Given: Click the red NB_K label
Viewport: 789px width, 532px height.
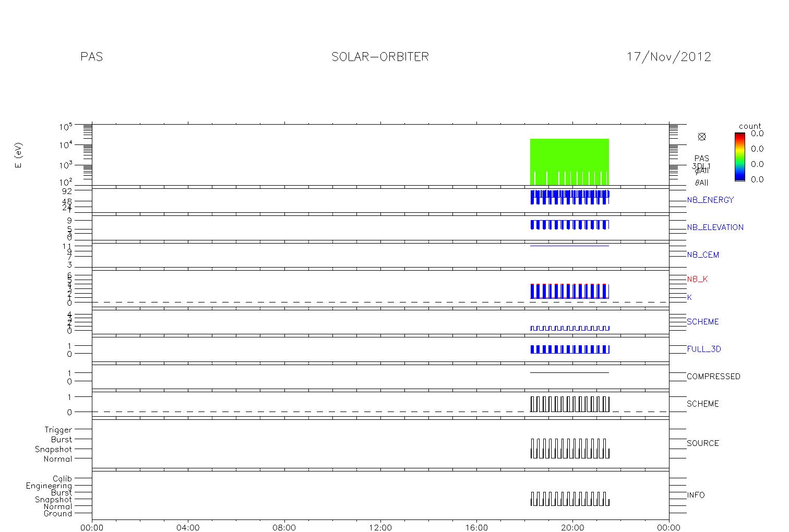Looking at the screenshot, I should pos(698,279).
